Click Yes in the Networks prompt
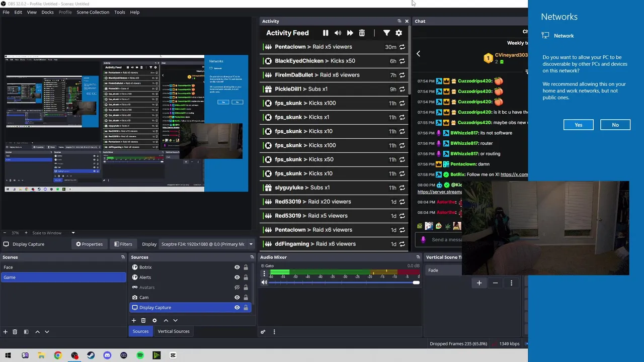The image size is (644, 362). [579, 125]
